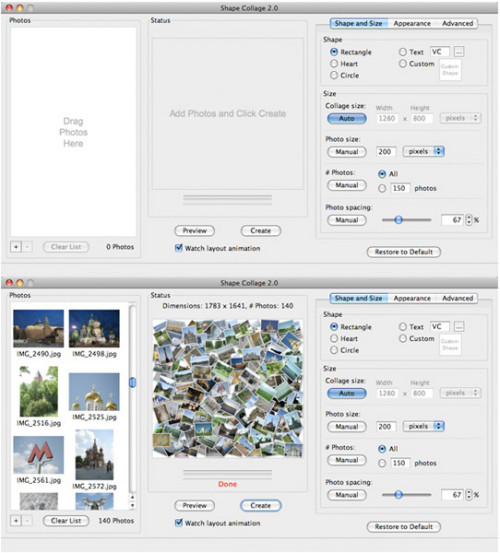
Task: Select Rectangle shape in top window
Action: (x=334, y=52)
